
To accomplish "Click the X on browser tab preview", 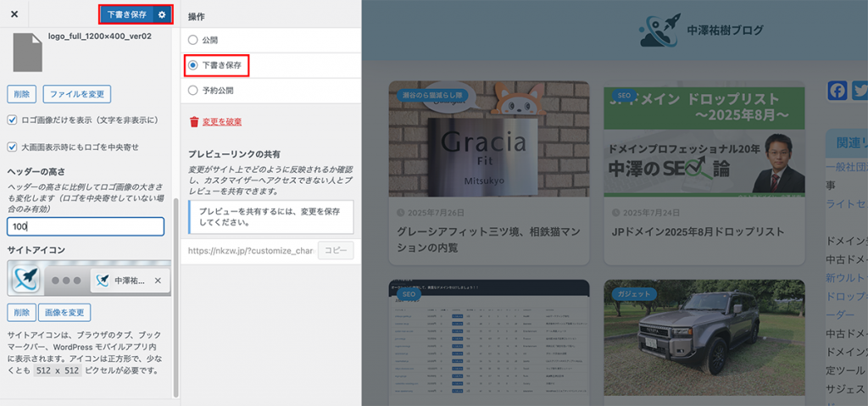I will point(158,281).
